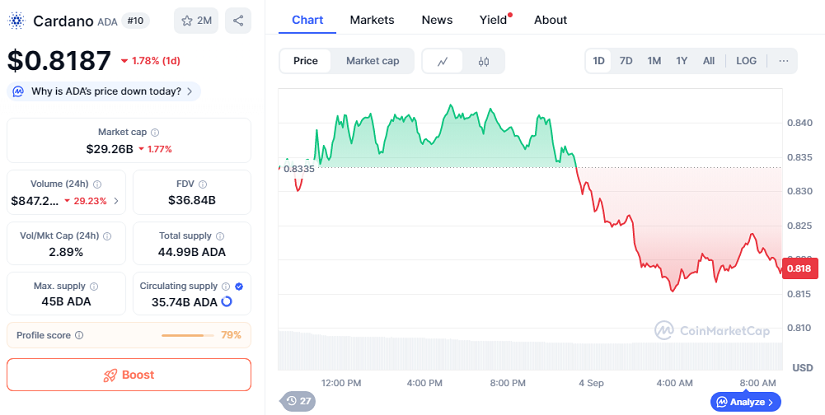Viewport: 825px width, 415px height.
Task: Open the history clock badge showing 27
Action: pyautogui.click(x=298, y=401)
